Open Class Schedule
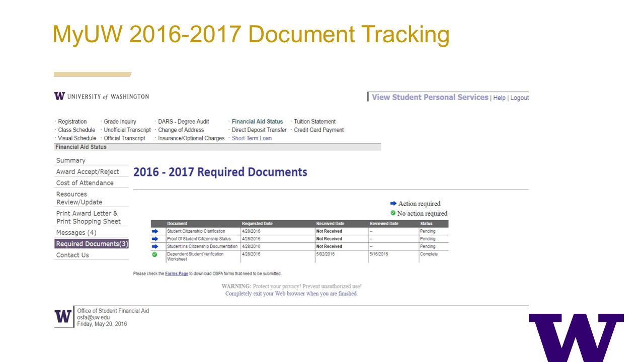 pyautogui.click(x=76, y=130)
